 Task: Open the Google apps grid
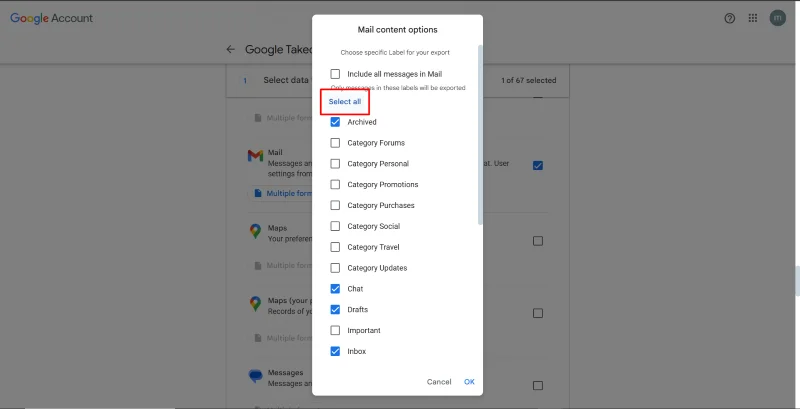753,18
